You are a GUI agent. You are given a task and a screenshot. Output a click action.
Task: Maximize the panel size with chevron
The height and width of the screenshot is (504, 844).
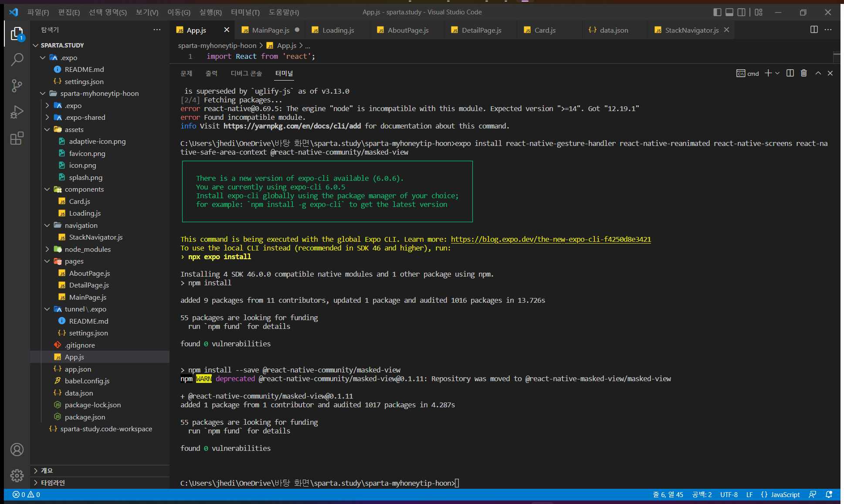point(818,73)
